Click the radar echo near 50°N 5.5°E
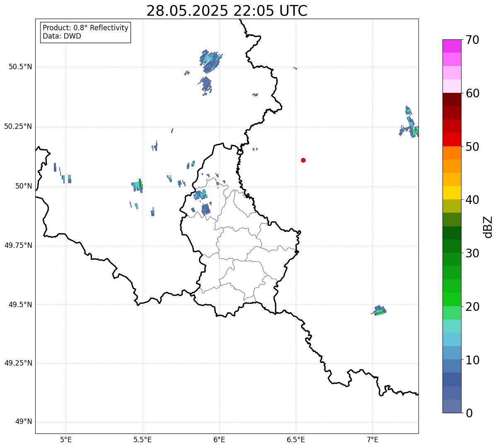498x448 pixels. pos(138,186)
